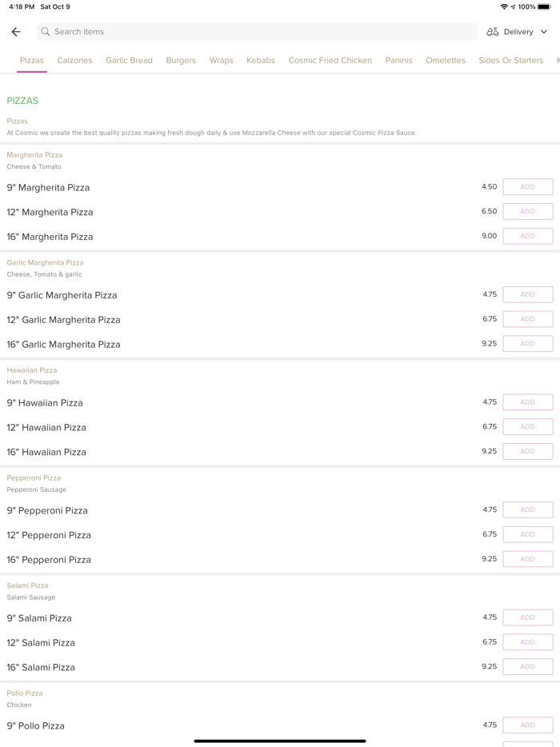This screenshot has width=560, height=747.
Task: Add 9" Margherita Pizza to order
Action: 527,187
